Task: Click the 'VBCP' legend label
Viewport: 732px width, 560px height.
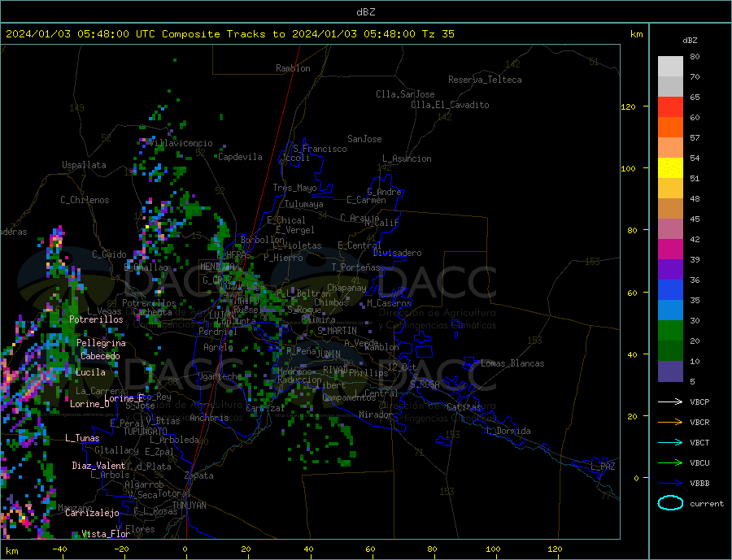Action: tap(699, 402)
